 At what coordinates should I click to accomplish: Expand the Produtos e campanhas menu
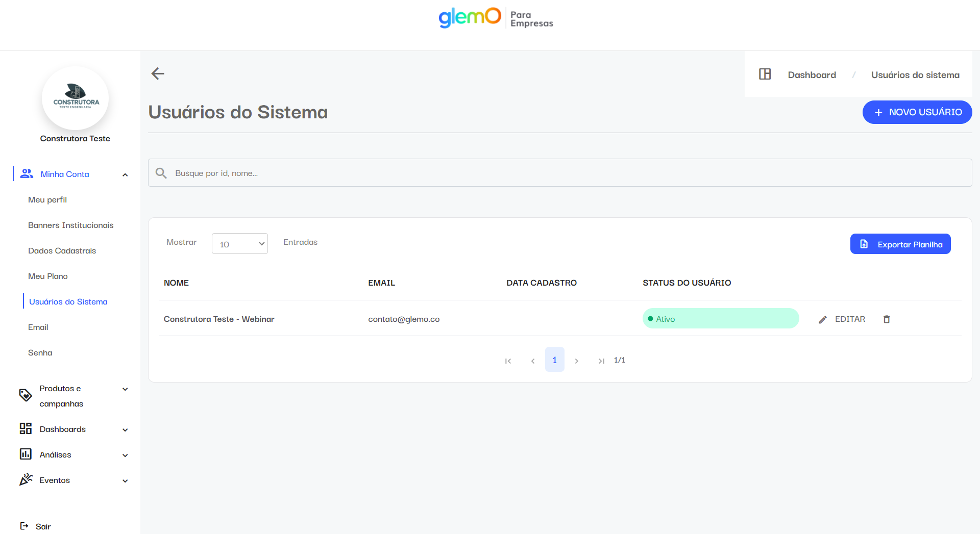pos(125,389)
